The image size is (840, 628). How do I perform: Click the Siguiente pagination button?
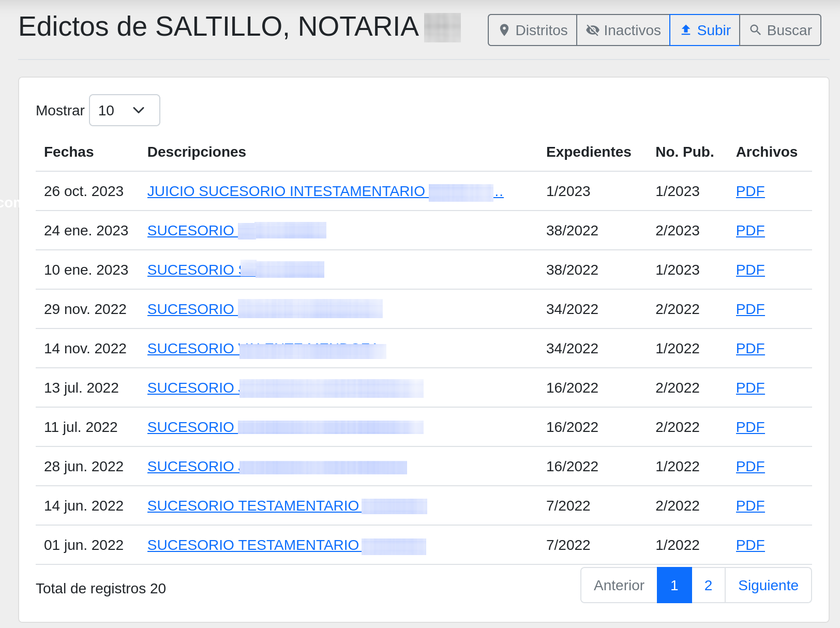tap(768, 585)
